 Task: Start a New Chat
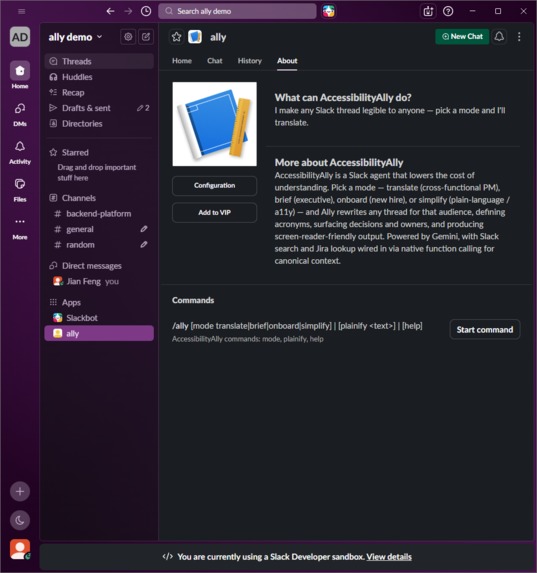click(462, 37)
